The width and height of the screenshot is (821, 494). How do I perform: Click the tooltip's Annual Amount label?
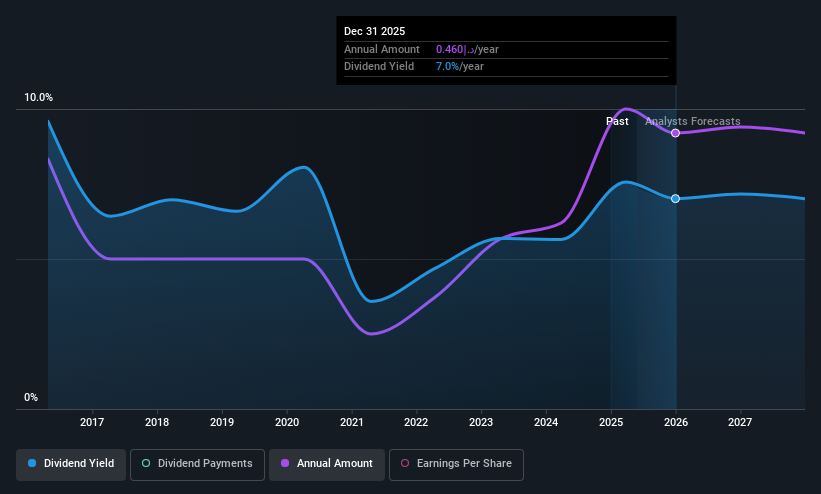[382, 49]
